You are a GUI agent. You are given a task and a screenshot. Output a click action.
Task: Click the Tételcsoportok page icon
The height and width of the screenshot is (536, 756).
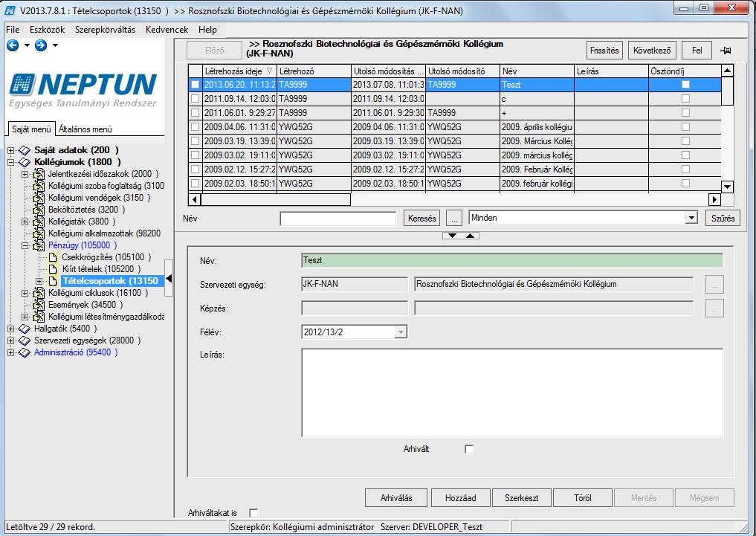(x=53, y=281)
